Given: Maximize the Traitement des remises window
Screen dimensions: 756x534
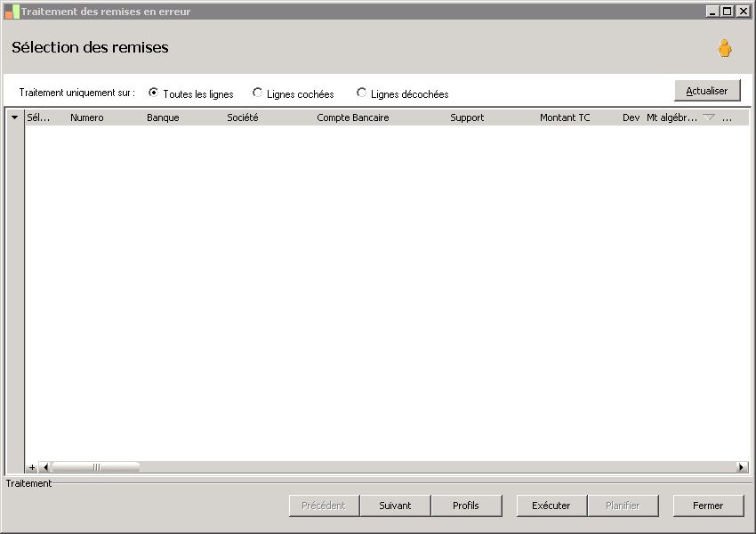Looking at the screenshot, I should tap(727, 11).
